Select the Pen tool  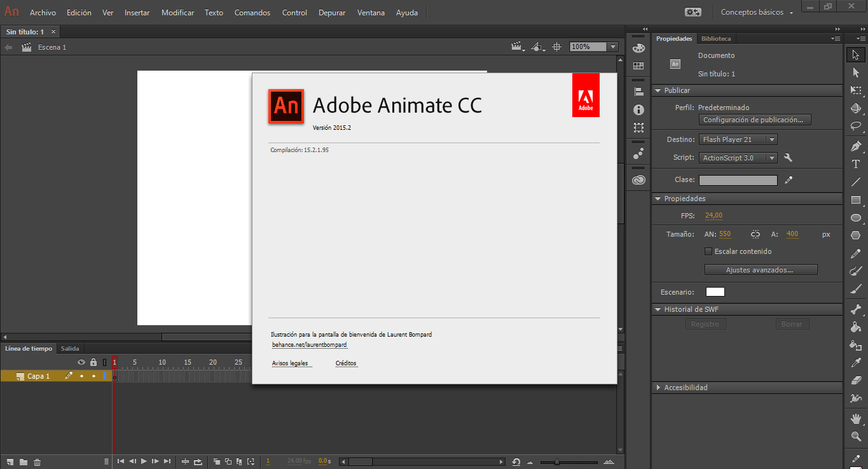856,146
